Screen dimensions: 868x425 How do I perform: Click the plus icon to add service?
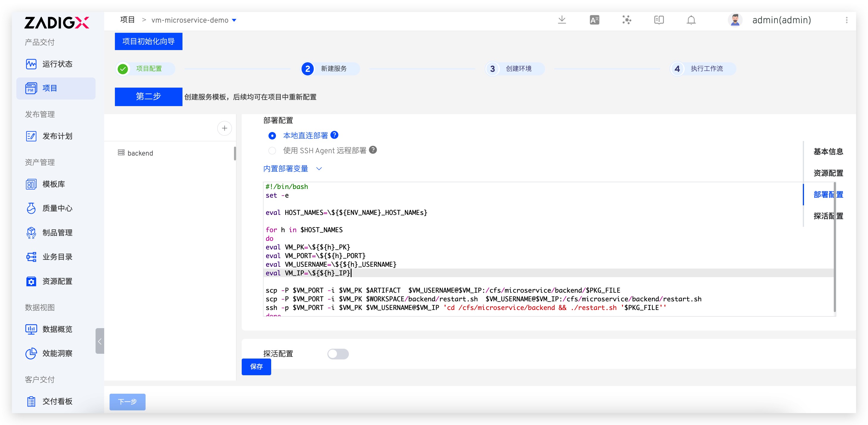(x=224, y=128)
